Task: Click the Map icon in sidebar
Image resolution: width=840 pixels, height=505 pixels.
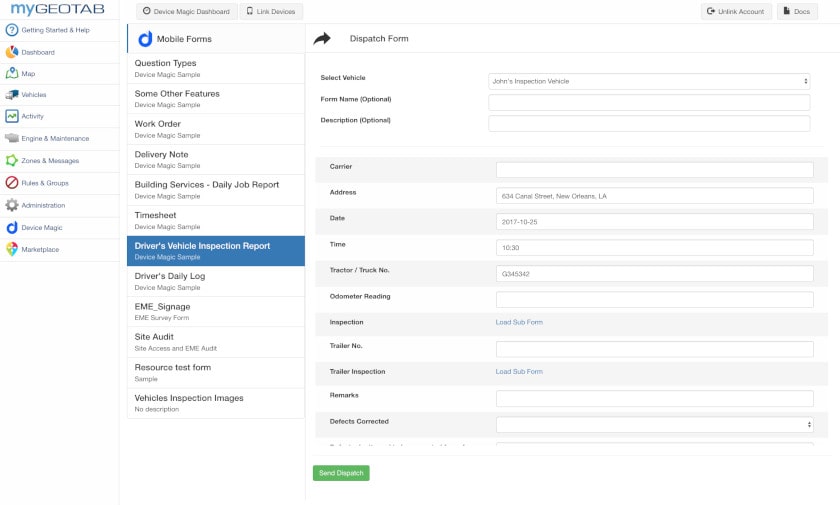Action: click(x=12, y=73)
